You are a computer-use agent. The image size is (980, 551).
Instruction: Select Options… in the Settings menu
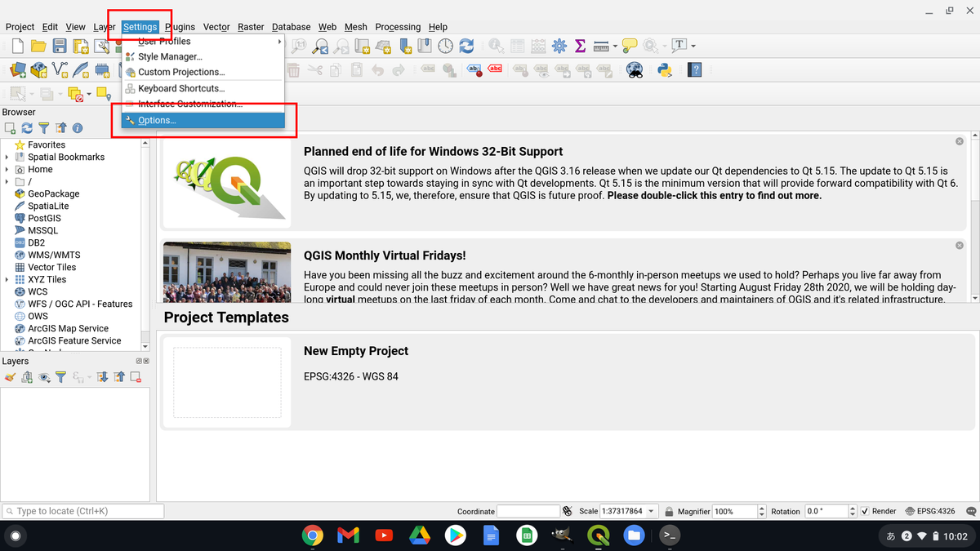[203, 120]
